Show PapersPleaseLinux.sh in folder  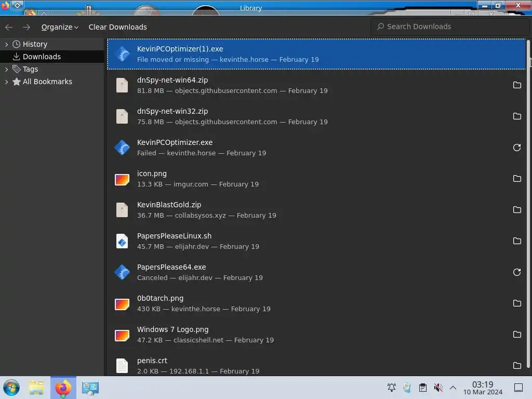[x=517, y=241]
